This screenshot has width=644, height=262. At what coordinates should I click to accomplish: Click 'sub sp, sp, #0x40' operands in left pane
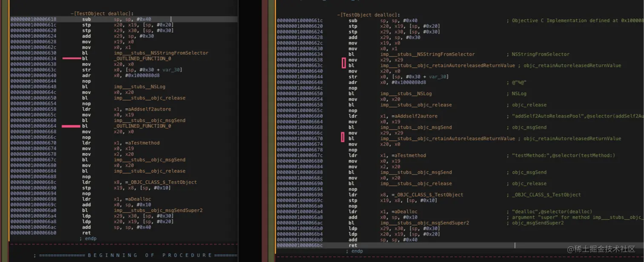pyautogui.click(x=132, y=19)
